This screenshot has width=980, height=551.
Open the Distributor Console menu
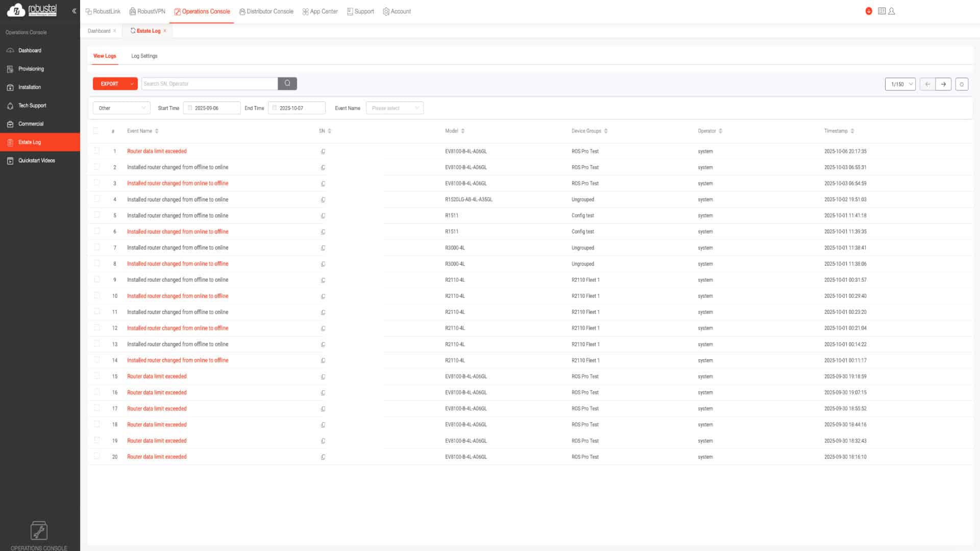tap(266, 11)
